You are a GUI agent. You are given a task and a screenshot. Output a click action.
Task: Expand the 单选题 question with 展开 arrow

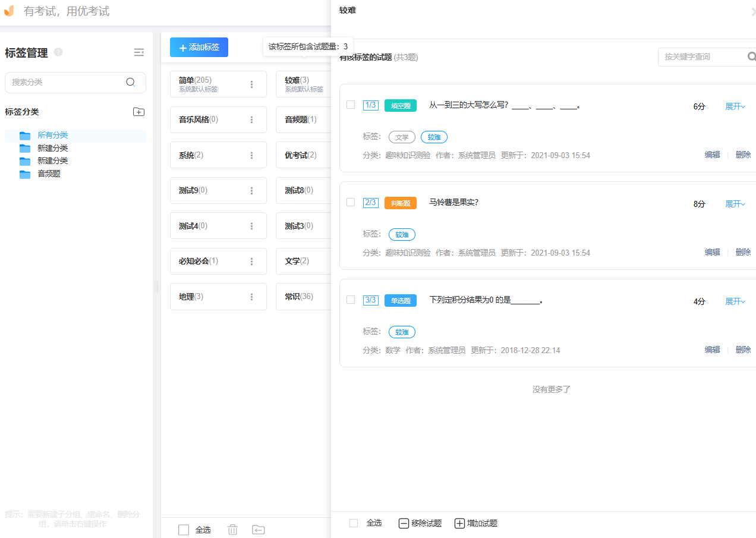click(735, 301)
